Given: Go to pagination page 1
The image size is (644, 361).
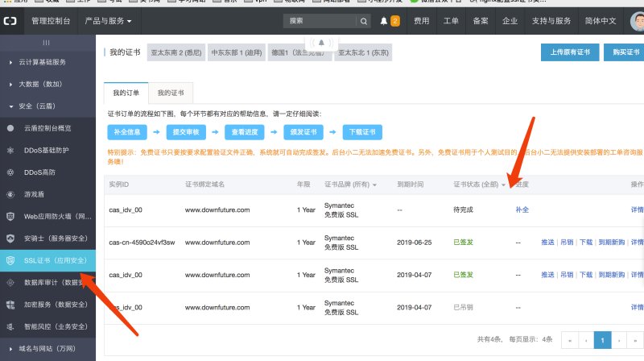Looking at the screenshot, I should [602, 340].
